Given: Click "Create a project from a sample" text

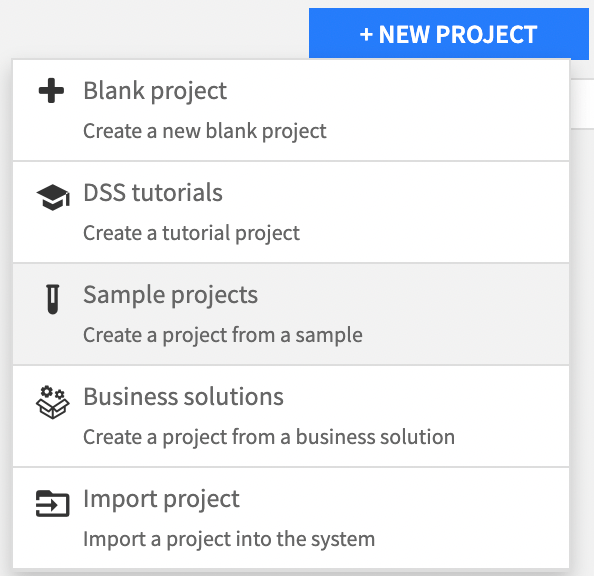Looking at the screenshot, I should point(223,335).
